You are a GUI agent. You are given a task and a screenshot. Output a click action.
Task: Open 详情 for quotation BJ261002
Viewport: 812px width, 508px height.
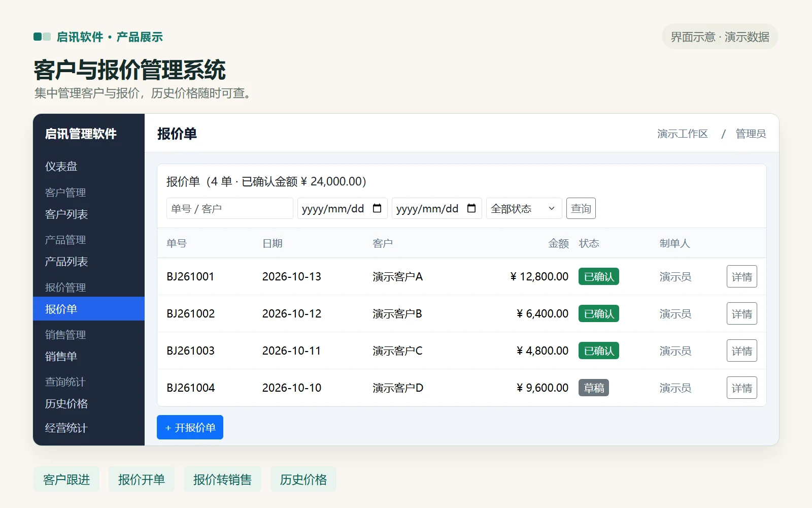(x=741, y=313)
